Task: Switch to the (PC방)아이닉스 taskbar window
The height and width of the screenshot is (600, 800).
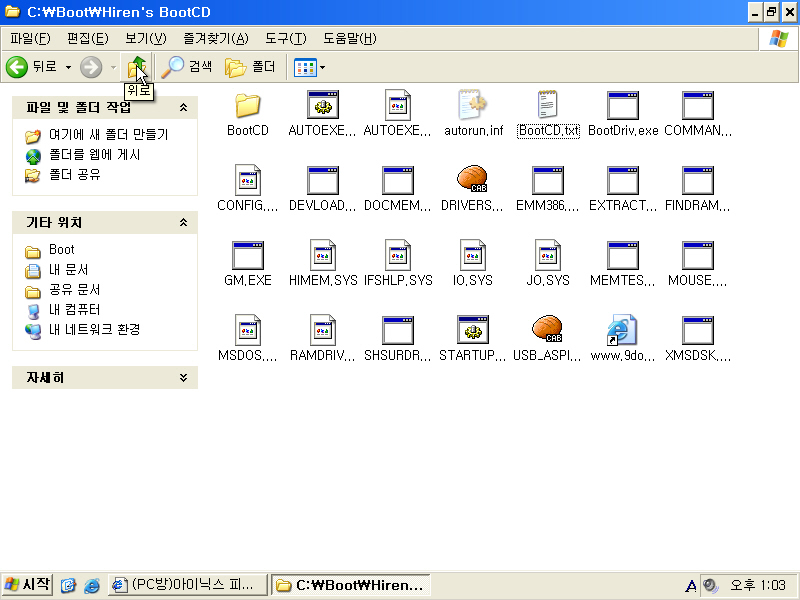Action: 187,585
